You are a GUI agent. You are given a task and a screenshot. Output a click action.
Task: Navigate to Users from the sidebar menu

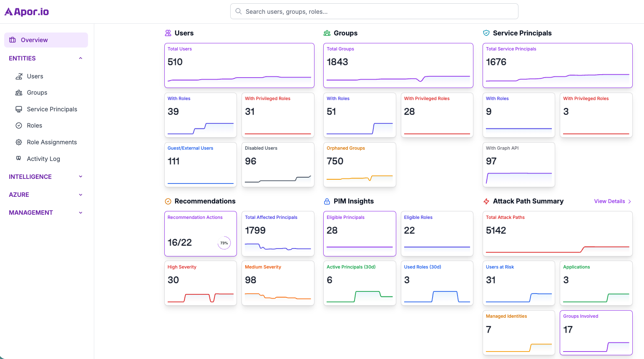click(x=35, y=76)
